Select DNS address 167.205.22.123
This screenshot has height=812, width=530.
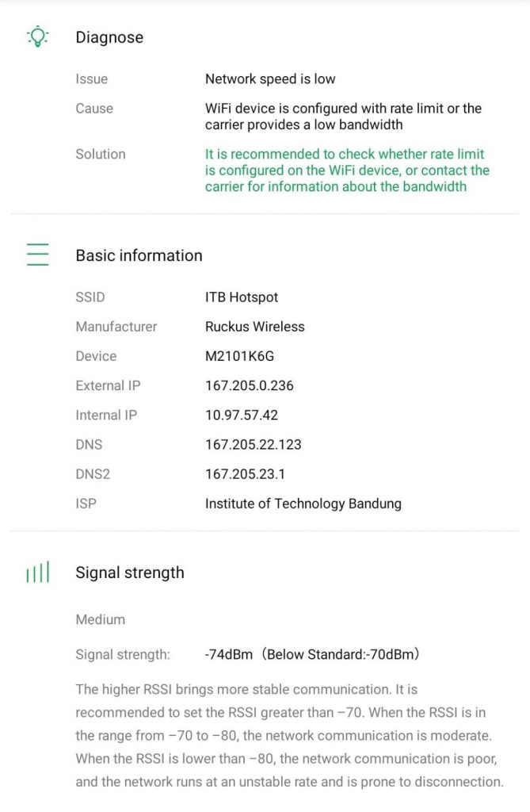tap(253, 444)
